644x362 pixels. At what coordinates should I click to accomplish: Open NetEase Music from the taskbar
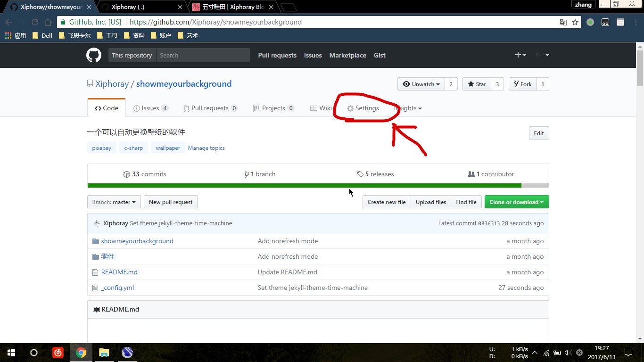pos(58,352)
